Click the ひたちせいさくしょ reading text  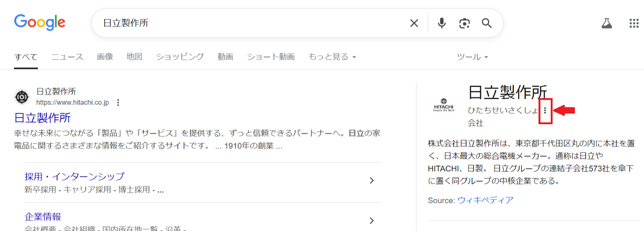click(503, 110)
